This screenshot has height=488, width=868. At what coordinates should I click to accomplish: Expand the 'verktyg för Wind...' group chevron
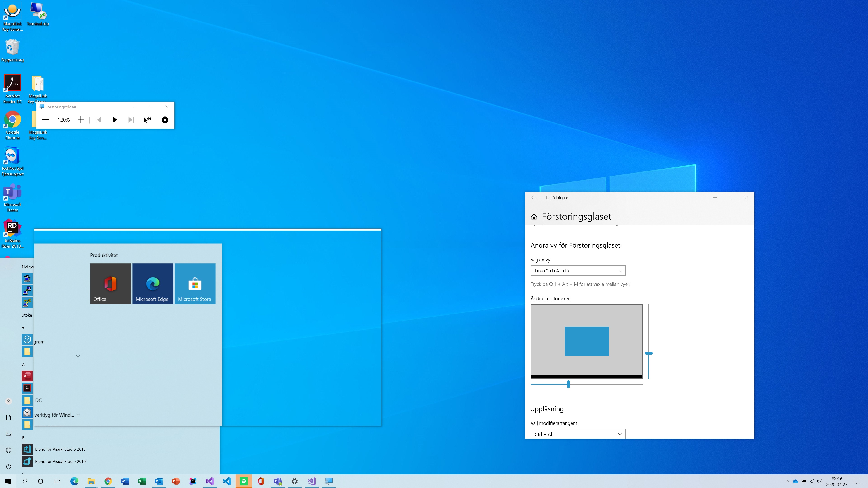pos(78,415)
